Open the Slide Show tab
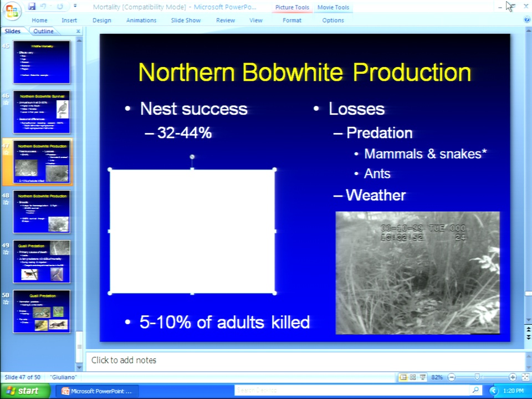This screenshot has width=532, height=399. [x=186, y=21]
